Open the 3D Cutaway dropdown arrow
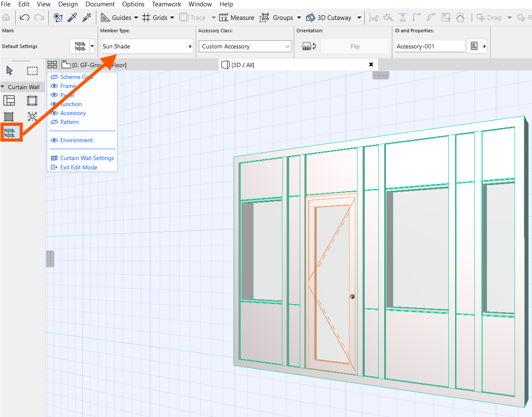 (x=359, y=18)
